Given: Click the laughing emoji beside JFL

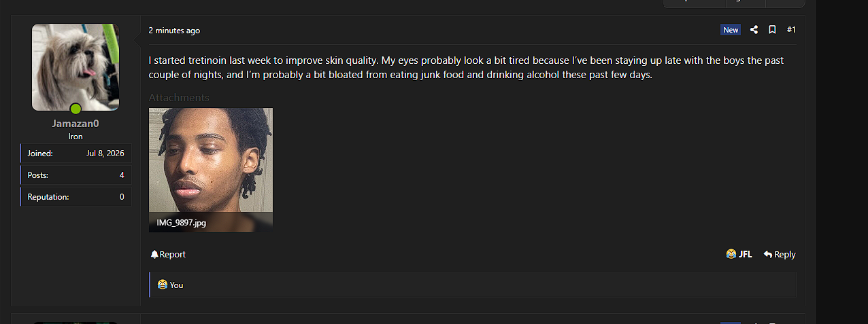Looking at the screenshot, I should pos(731,254).
